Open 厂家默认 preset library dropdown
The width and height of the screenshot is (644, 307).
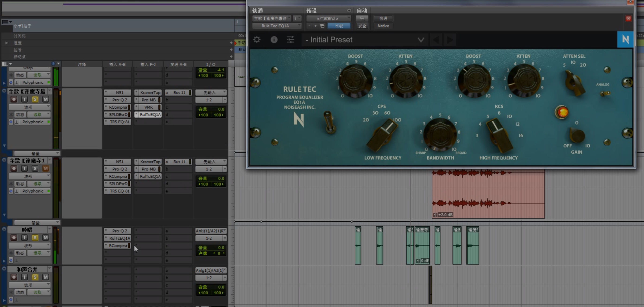(328, 19)
